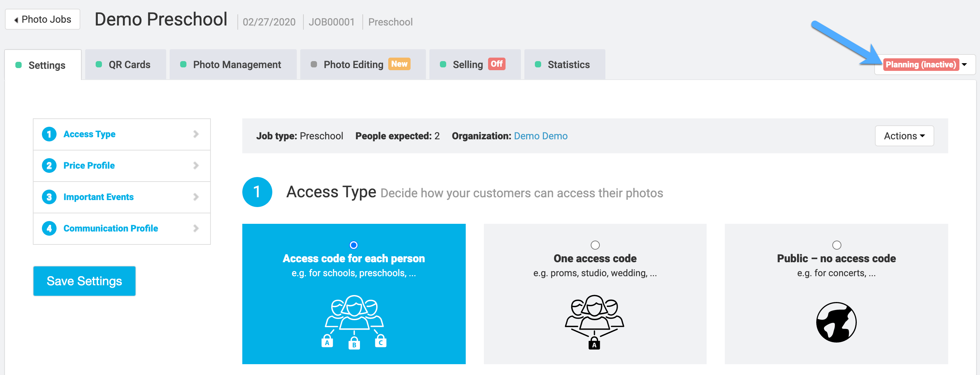The height and width of the screenshot is (375, 980).
Task: Open the Demo Demo organization link
Action: click(540, 136)
